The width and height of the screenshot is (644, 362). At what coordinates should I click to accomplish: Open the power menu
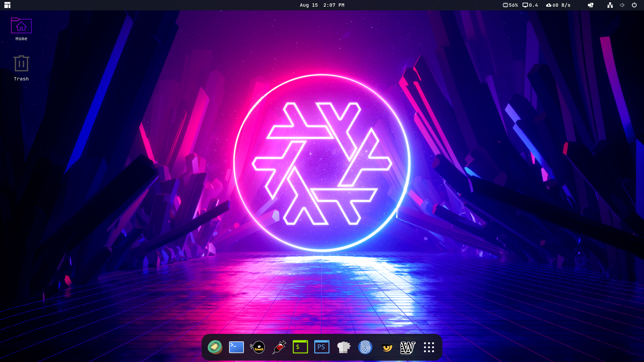pos(634,5)
